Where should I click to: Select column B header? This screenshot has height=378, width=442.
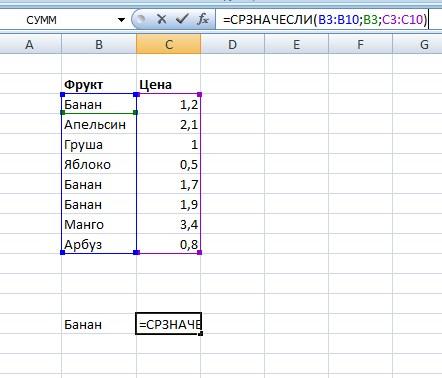pos(99,44)
